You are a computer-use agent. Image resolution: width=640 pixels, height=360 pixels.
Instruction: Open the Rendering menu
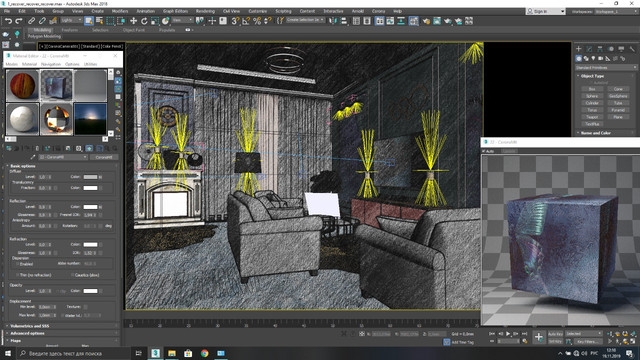tap(205, 11)
